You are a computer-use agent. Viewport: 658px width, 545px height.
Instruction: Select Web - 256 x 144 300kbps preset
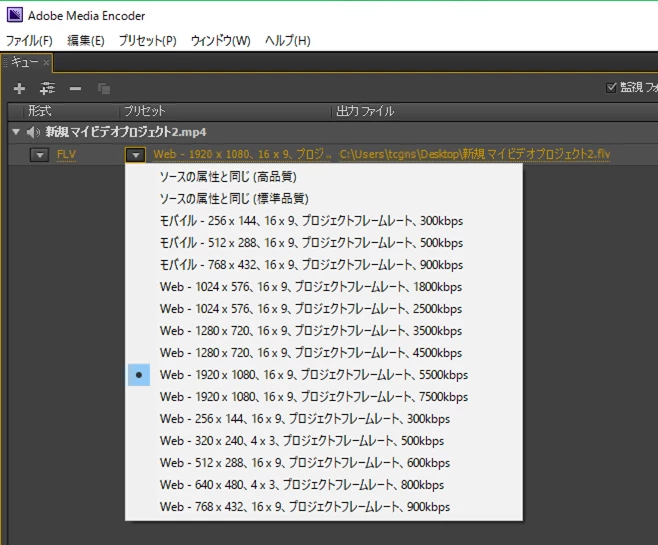324,419
